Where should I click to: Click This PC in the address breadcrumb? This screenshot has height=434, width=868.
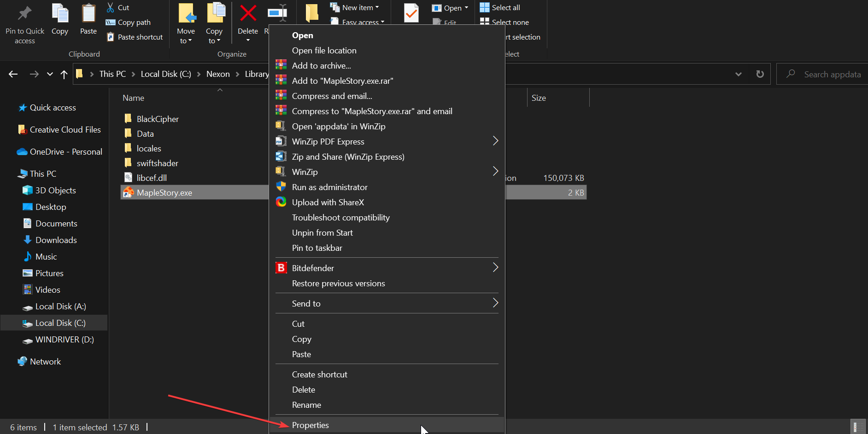tap(112, 74)
